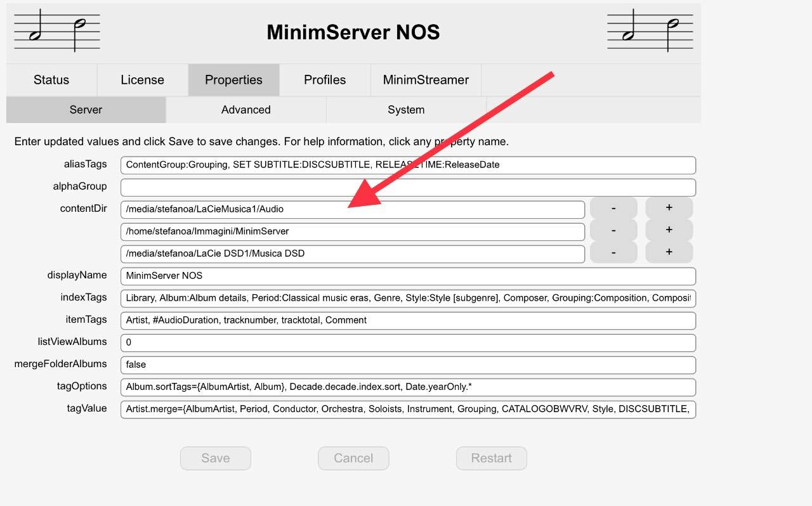Click plus beside the Musica DSD directory
Screen dimensions: 812x506
(x=669, y=252)
